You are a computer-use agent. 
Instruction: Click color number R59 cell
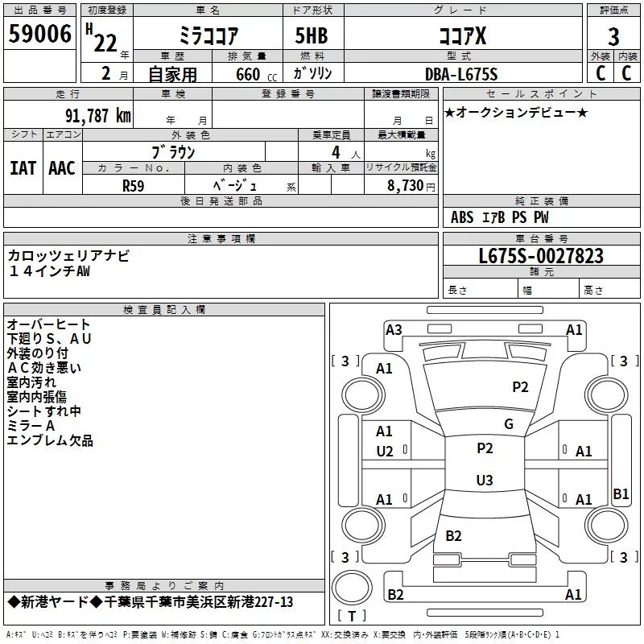134,186
